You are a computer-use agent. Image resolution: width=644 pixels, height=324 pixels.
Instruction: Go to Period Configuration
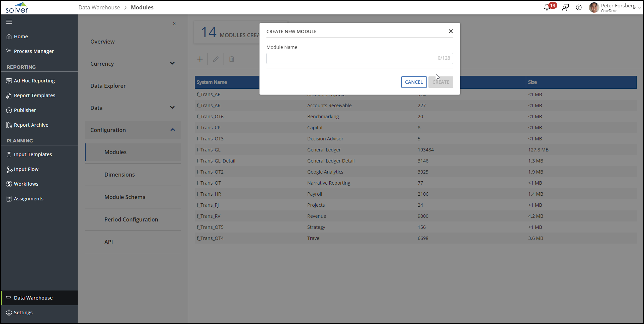click(131, 219)
